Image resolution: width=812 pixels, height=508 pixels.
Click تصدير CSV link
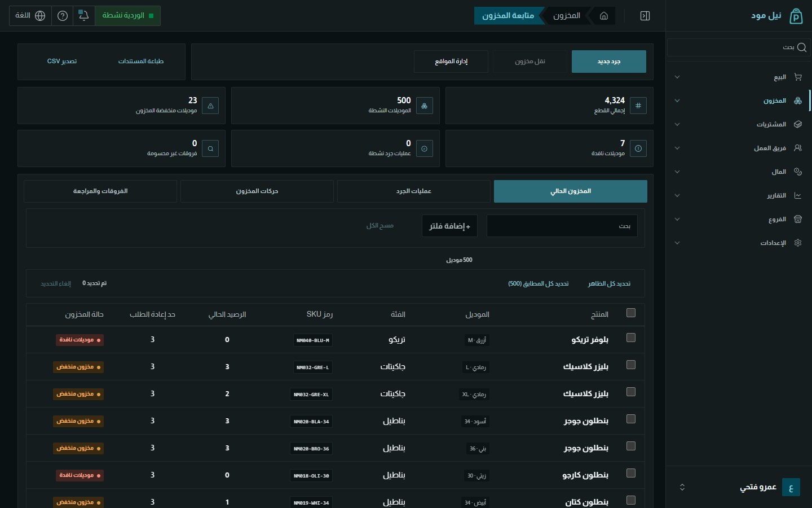(62, 61)
